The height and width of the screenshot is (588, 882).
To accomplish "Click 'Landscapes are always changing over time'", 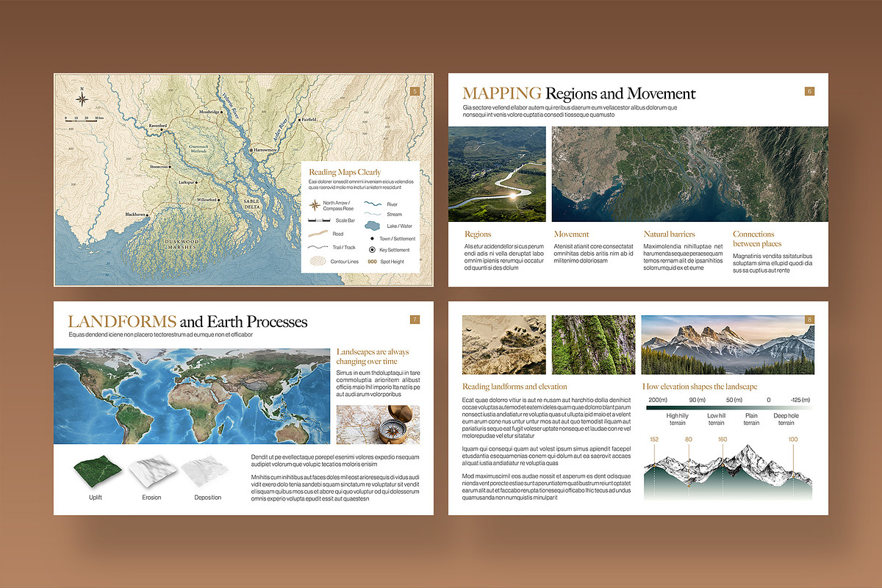I will (x=373, y=356).
